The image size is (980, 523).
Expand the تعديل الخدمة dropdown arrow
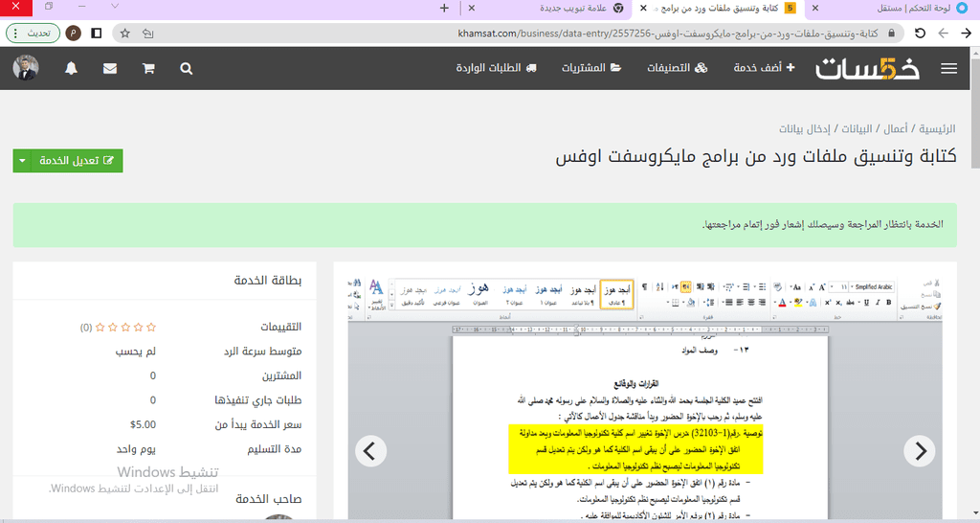pyautogui.click(x=22, y=161)
